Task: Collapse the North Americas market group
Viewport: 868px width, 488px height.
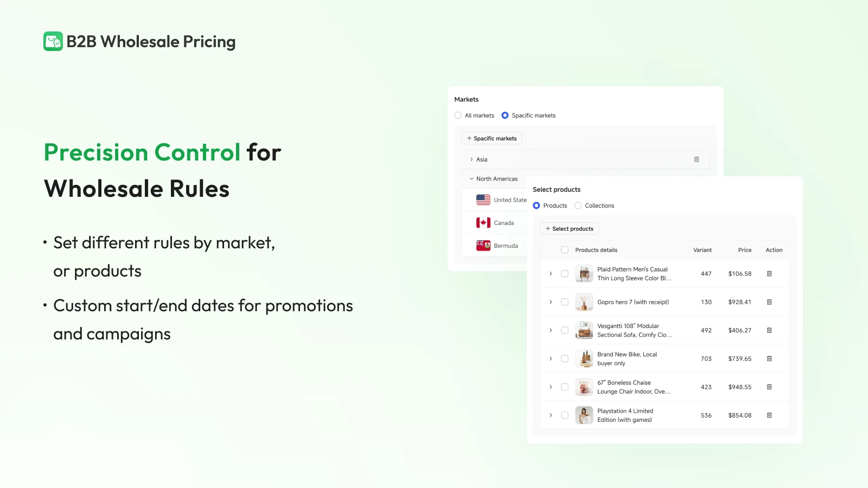Action: (x=471, y=179)
